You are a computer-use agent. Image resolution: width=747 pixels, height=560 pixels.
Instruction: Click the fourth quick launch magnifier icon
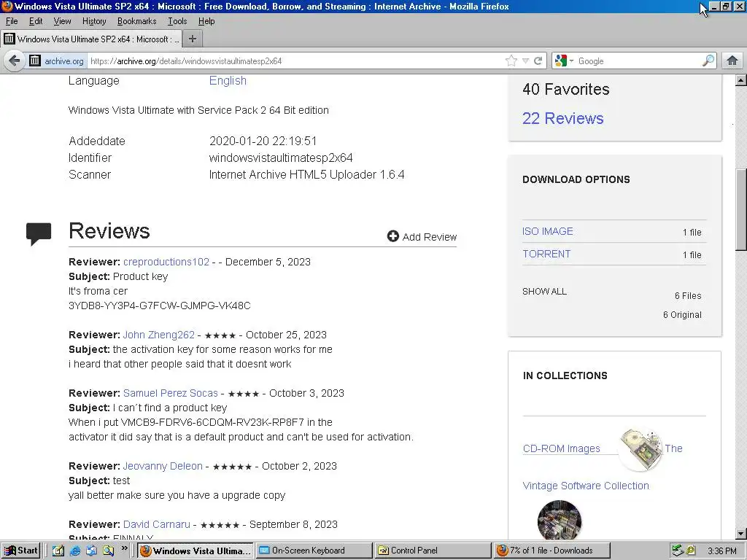[108, 551]
